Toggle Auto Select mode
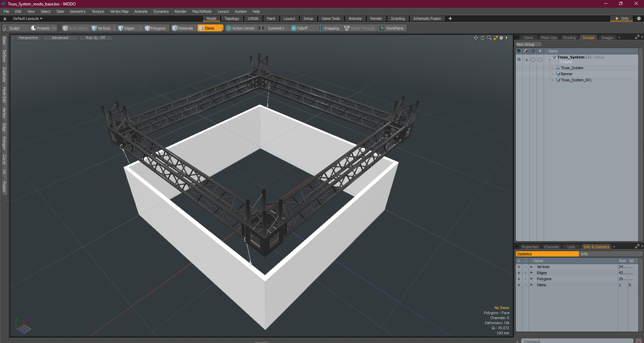 pyautogui.click(x=75, y=28)
